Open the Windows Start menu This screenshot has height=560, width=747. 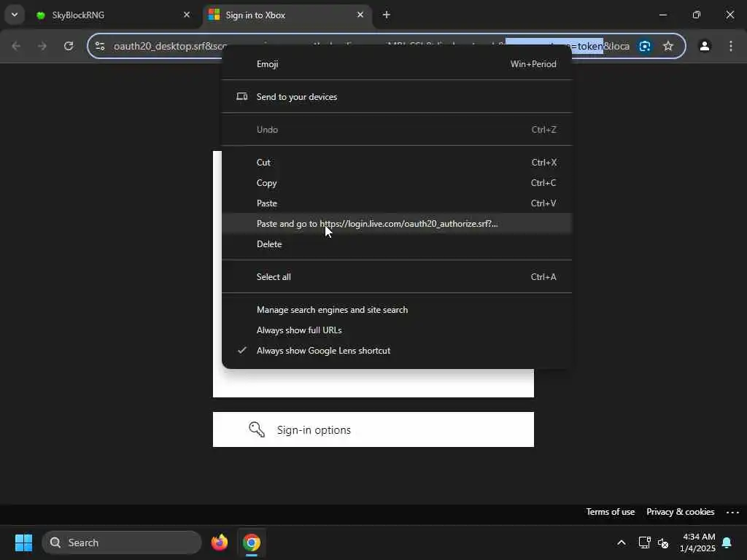pos(23,542)
